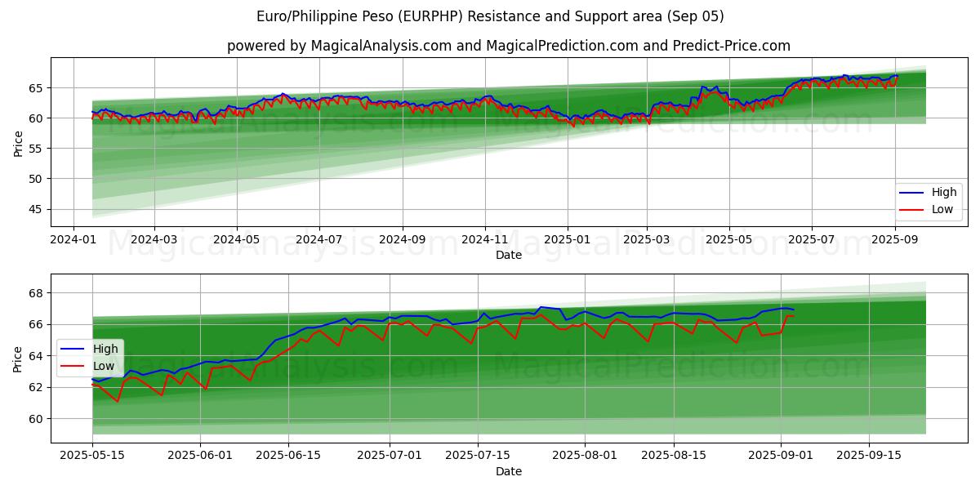
Task: Click the '2024-09' x-axis label
Action: click(402, 239)
